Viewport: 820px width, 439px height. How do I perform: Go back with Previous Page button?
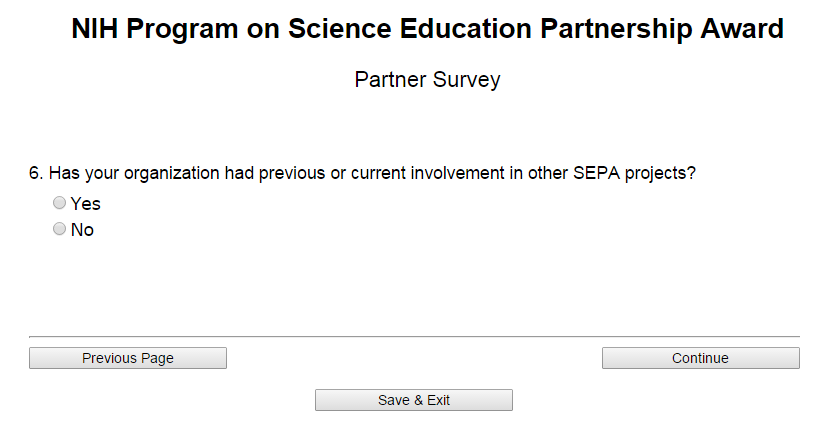[x=128, y=358]
